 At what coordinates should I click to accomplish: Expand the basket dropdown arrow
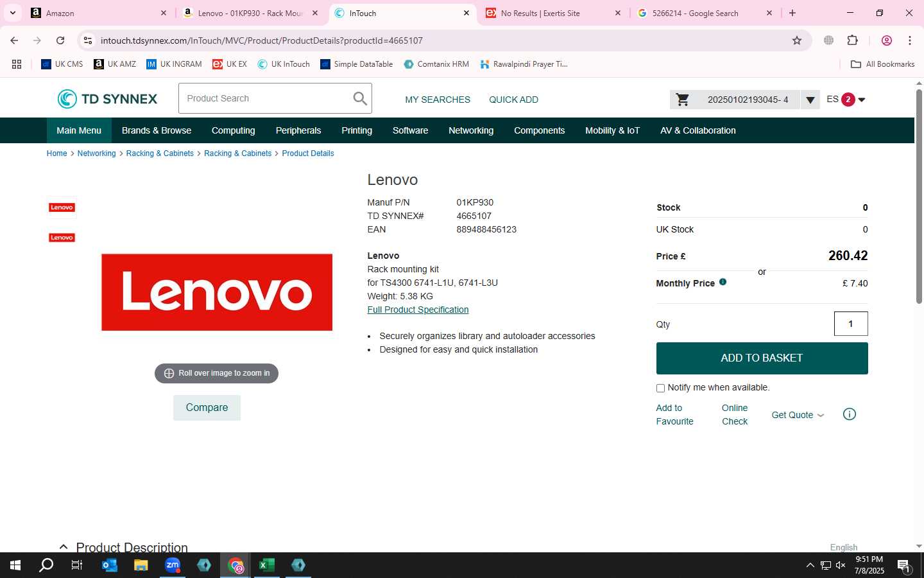click(810, 100)
